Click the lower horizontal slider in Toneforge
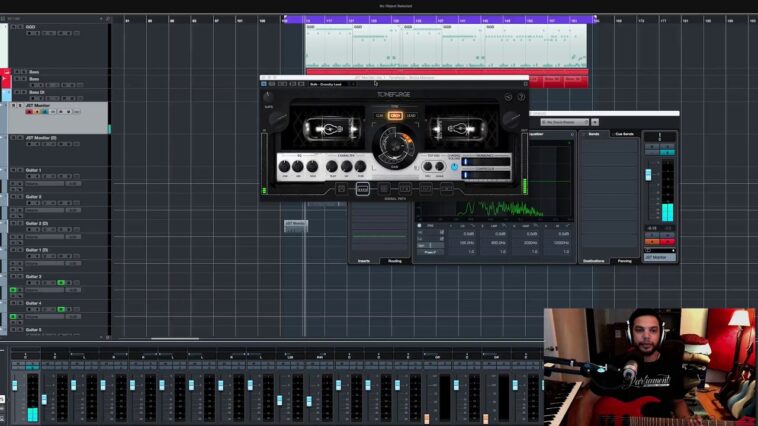This screenshot has height=426, width=758. coord(486,175)
